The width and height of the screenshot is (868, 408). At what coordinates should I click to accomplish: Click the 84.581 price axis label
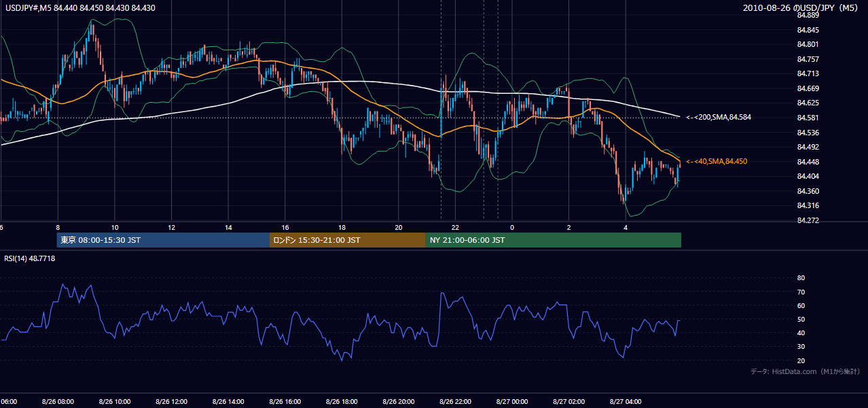pyautogui.click(x=808, y=118)
